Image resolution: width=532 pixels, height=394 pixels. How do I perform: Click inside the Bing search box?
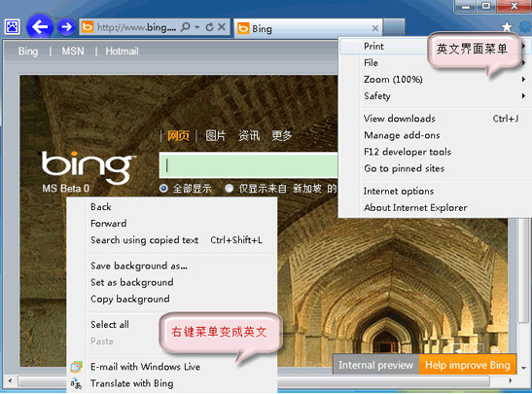(x=248, y=165)
